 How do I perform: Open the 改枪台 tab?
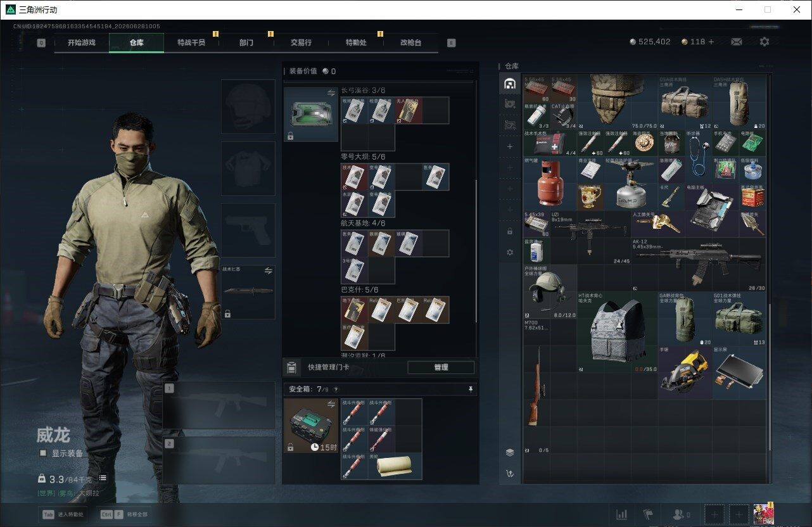[x=410, y=42]
